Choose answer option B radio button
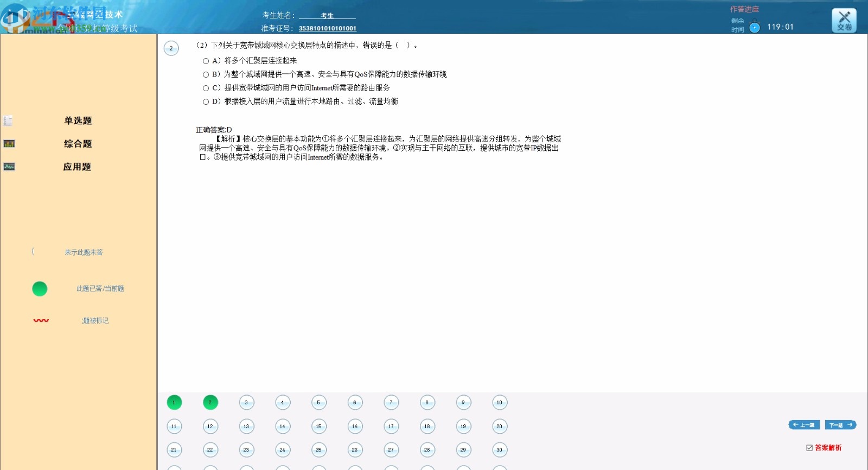Viewport: 868px width, 470px height. click(x=206, y=74)
